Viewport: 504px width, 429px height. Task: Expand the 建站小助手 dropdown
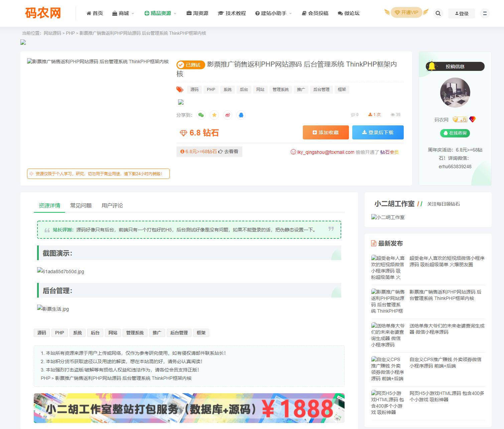point(272,13)
